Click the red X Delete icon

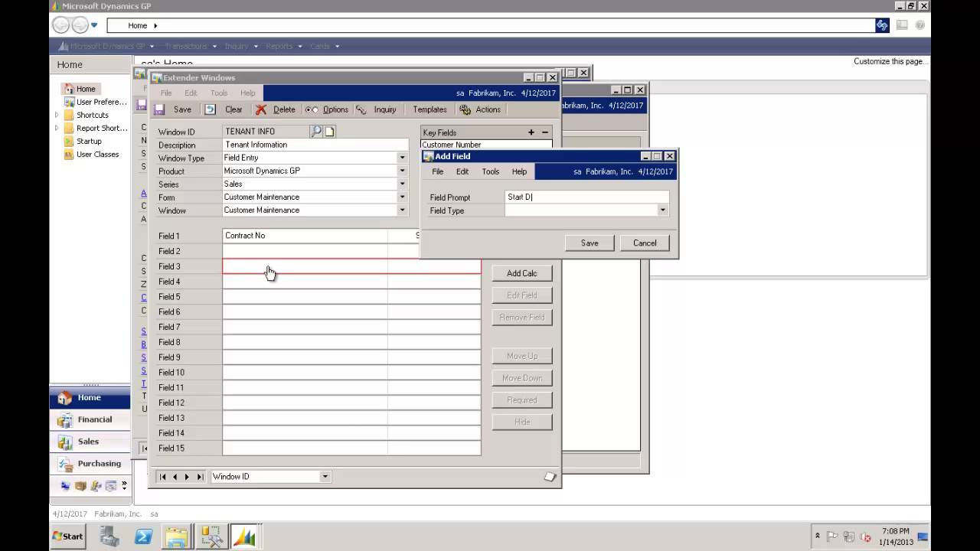click(261, 109)
